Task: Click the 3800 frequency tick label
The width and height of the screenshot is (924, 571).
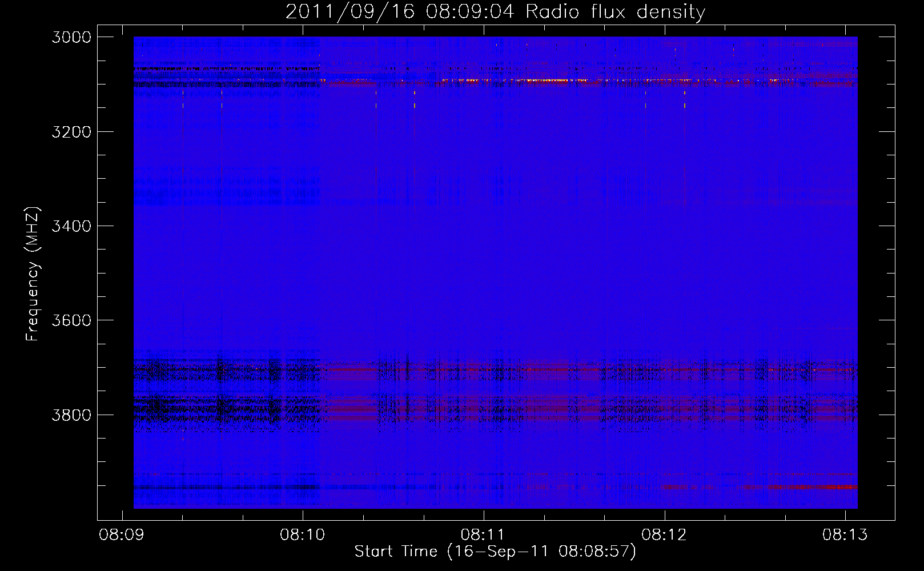Action: click(71, 415)
